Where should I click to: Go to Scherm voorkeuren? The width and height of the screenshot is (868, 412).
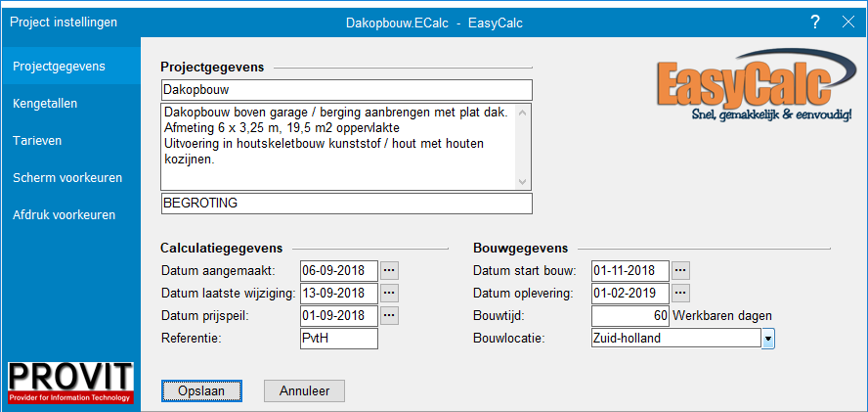[66, 177]
